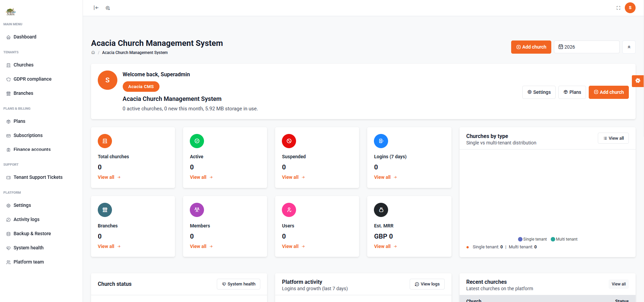Follow View all link under Suspended
The image size is (644, 302).
point(293,177)
